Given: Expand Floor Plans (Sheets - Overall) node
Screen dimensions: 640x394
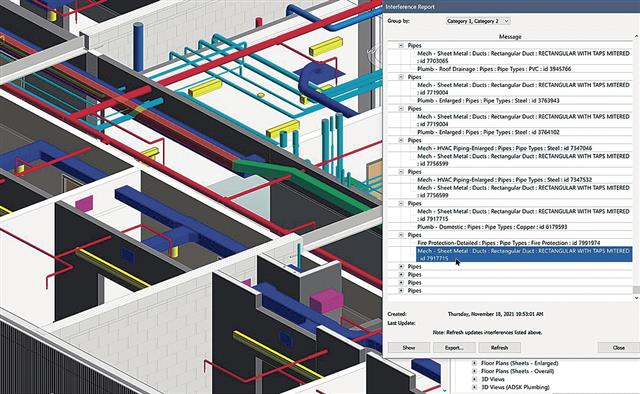Looking at the screenshot, I should [474, 371].
